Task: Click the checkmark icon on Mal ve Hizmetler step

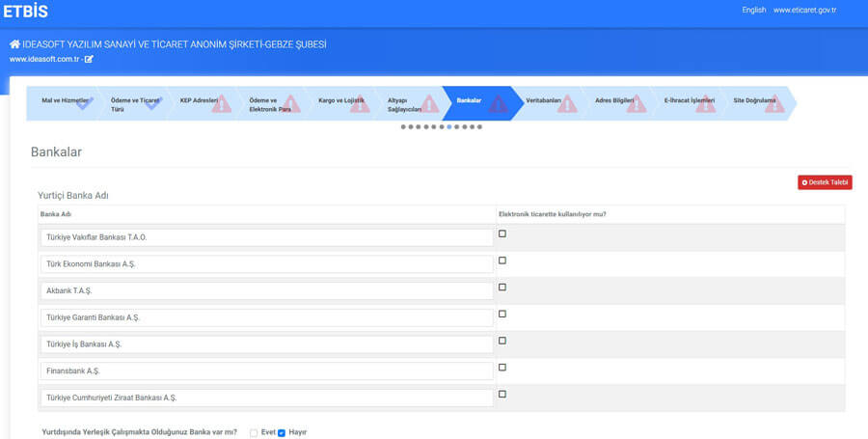Action: coord(83,103)
